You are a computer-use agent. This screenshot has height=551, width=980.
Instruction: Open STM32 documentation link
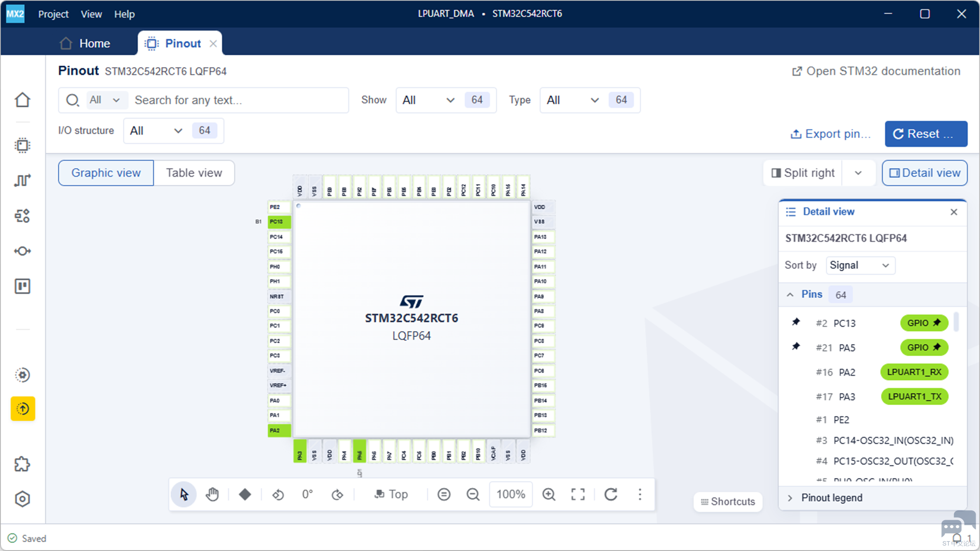[x=876, y=71]
